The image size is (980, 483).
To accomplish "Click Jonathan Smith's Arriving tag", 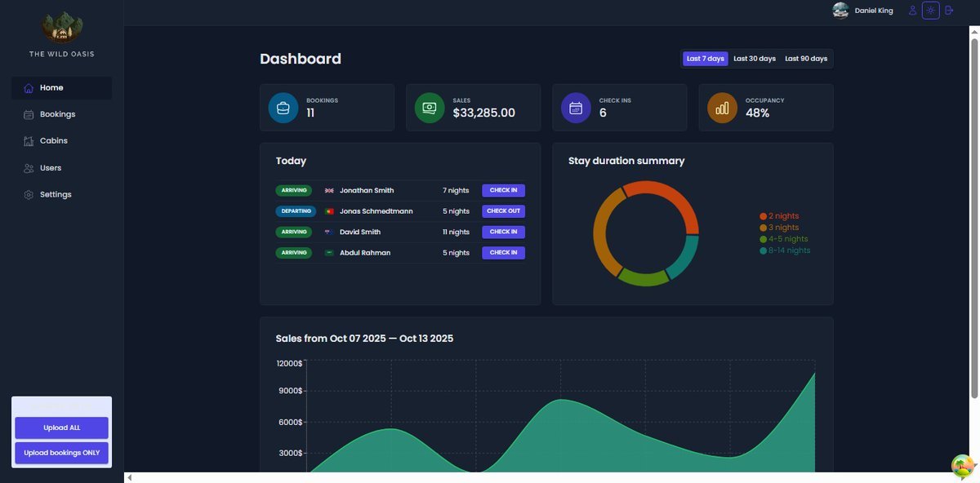I will click(x=294, y=191).
